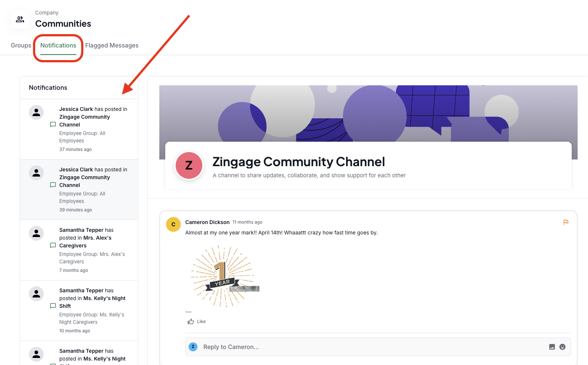The width and height of the screenshot is (588, 365).
Task: Click the 'Almost at my one year mark' message text
Action: tap(282, 233)
